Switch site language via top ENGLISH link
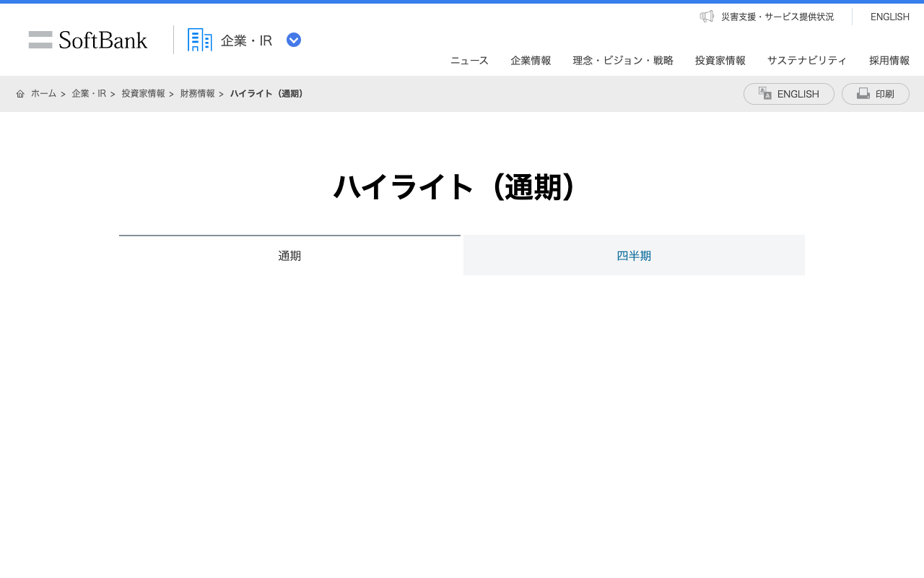This screenshot has height=578, width=924. 890,17
